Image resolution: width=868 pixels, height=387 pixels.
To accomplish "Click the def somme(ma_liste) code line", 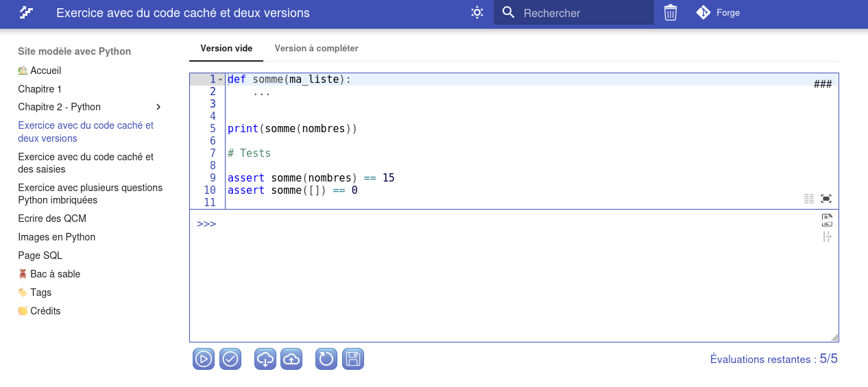I will (x=289, y=79).
